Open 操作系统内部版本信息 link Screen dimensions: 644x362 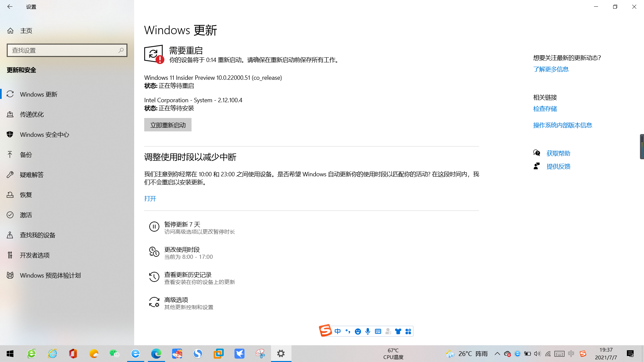click(562, 125)
